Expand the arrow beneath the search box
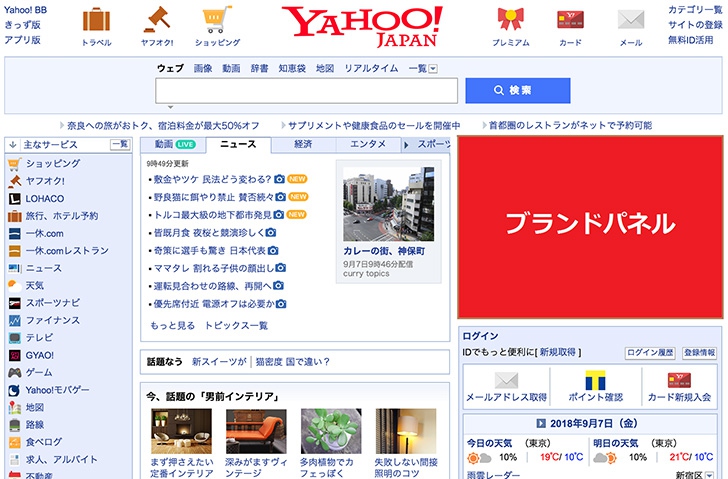The image size is (728, 479). (170, 107)
